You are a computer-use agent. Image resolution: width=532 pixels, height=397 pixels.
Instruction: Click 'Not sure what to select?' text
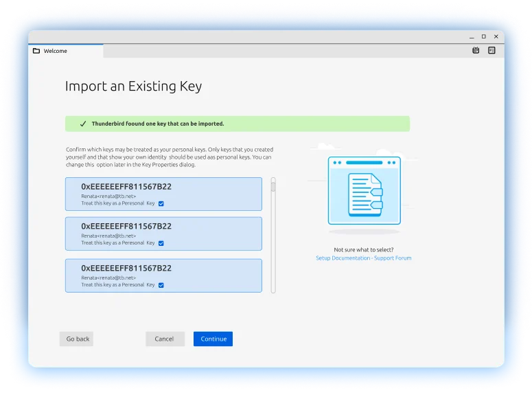[x=364, y=249]
